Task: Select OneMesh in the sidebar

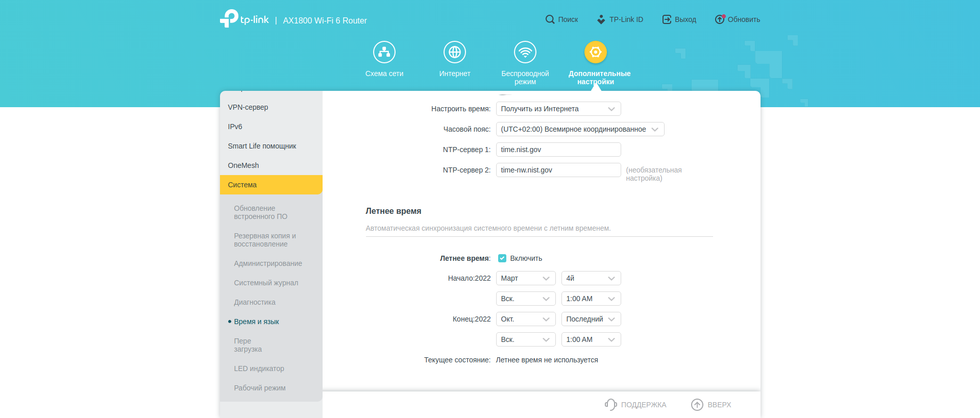Action: [243, 165]
